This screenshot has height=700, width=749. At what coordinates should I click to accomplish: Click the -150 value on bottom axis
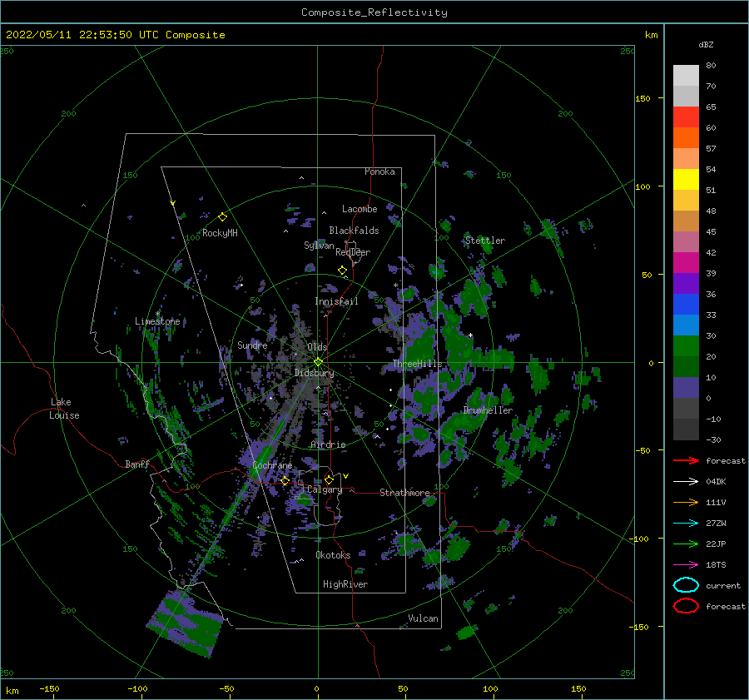[x=49, y=688]
